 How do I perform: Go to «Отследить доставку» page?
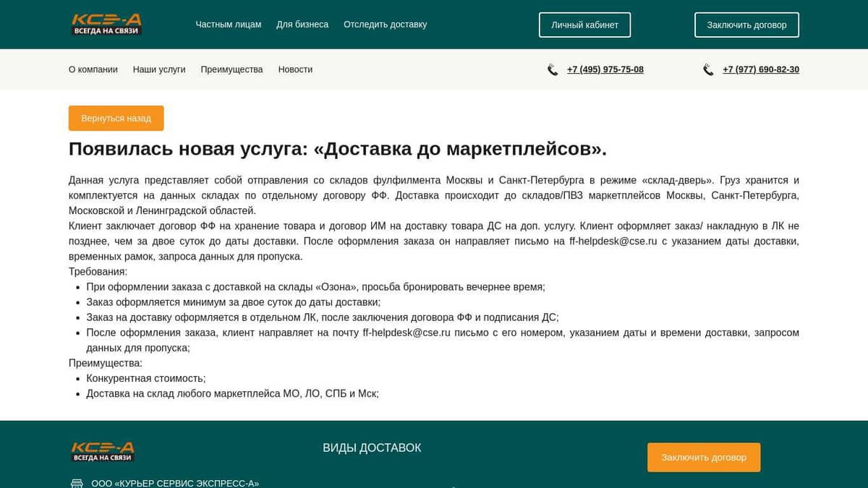click(385, 25)
